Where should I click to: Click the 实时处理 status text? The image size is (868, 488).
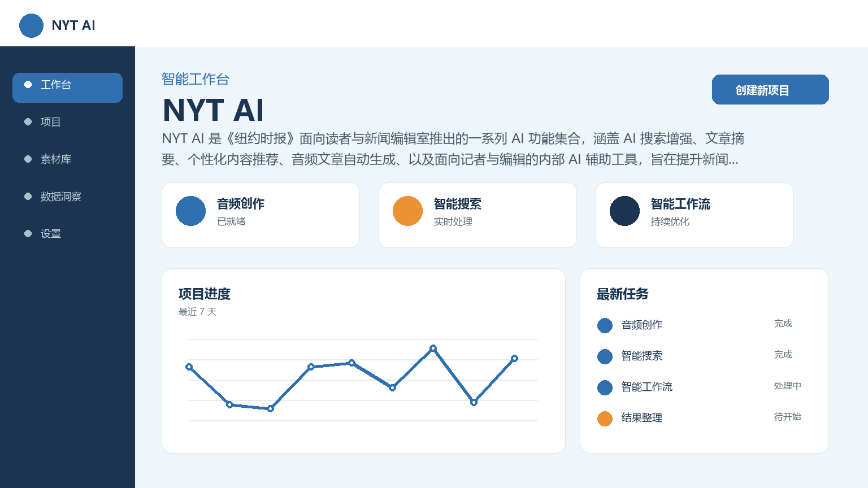[453, 221]
